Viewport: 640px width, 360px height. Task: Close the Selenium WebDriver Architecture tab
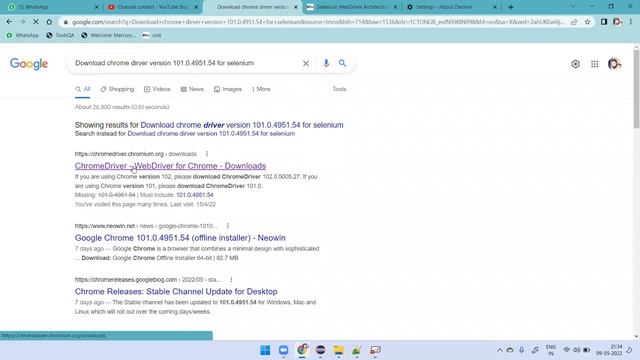pos(396,7)
